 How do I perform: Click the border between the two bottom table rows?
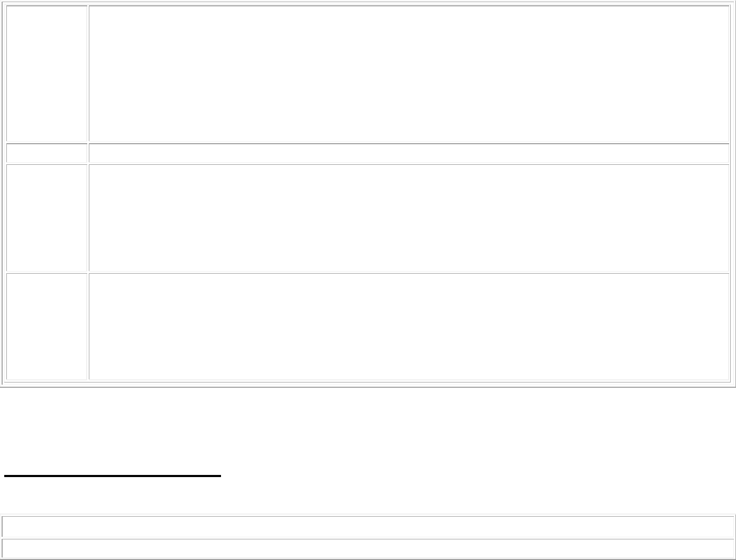click(368, 538)
